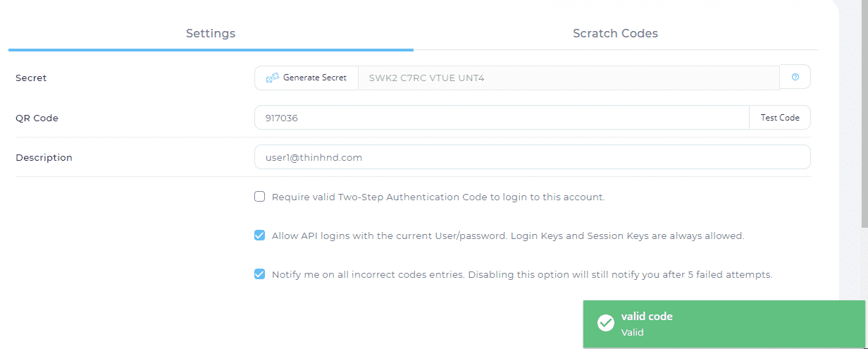This screenshot has height=349, width=868.
Task: Dismiss the green valid code notification
Action: [724, 324]
